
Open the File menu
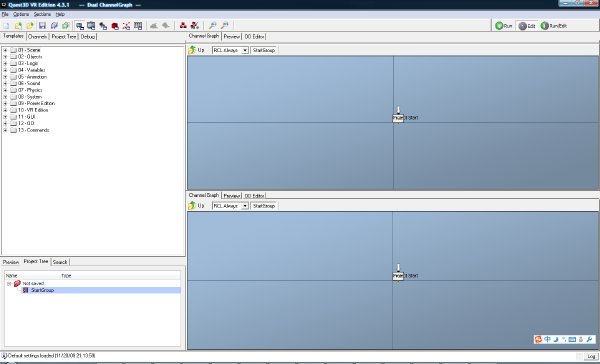[5, 14]
